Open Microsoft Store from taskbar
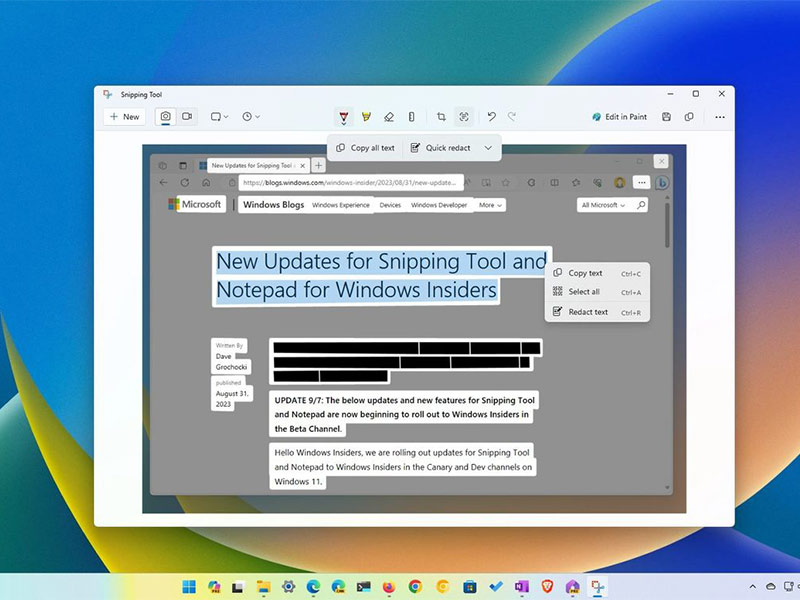The width and height of the screenshot is (800, 600). pyautogui.click(x=469, y=587)
